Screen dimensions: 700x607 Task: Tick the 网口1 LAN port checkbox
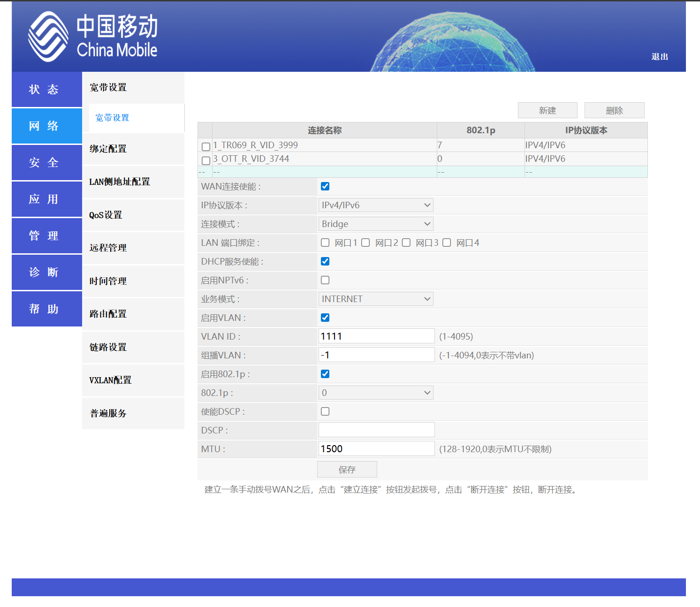(325, 243)
